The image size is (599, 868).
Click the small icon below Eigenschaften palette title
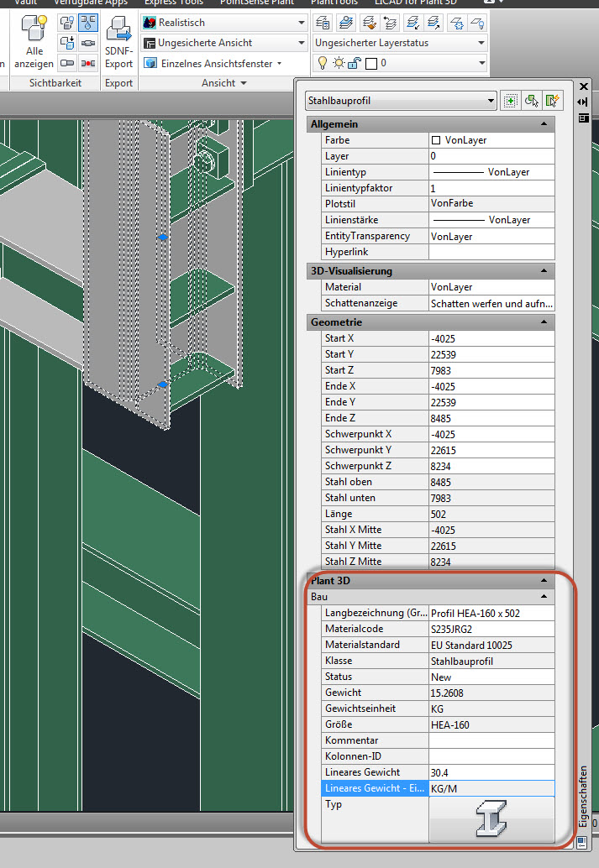click(582, 843)
